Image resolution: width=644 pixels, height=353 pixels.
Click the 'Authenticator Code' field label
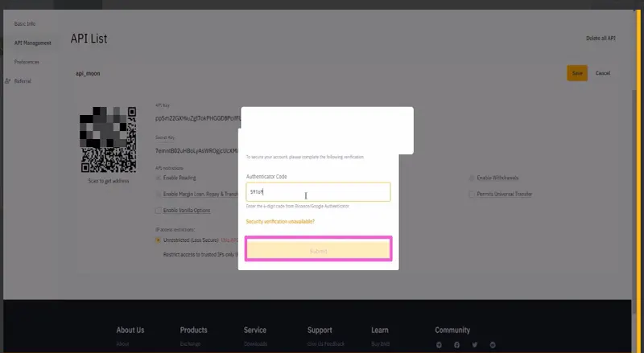[x=266, y=177]
